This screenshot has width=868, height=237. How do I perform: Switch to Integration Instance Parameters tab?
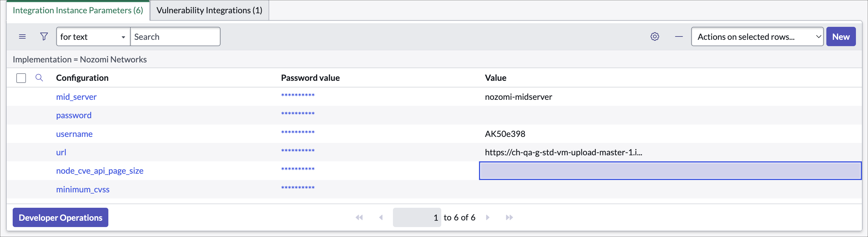coord(78,11)
